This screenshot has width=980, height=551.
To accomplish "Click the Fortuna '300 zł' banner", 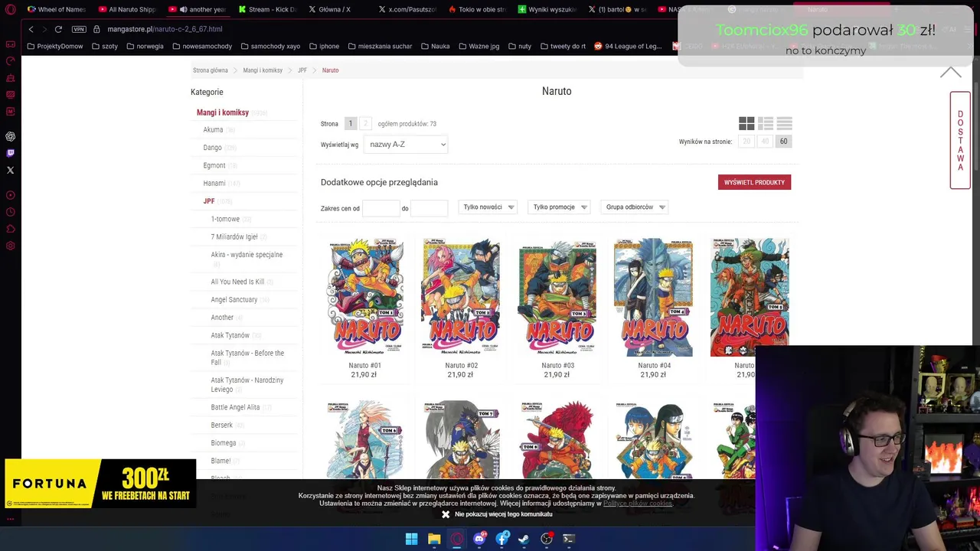I will (x=100, y=484).
